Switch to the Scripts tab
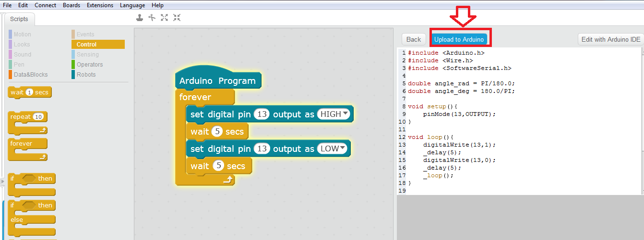This screenshot has height=240, width=644. [19, 19]
